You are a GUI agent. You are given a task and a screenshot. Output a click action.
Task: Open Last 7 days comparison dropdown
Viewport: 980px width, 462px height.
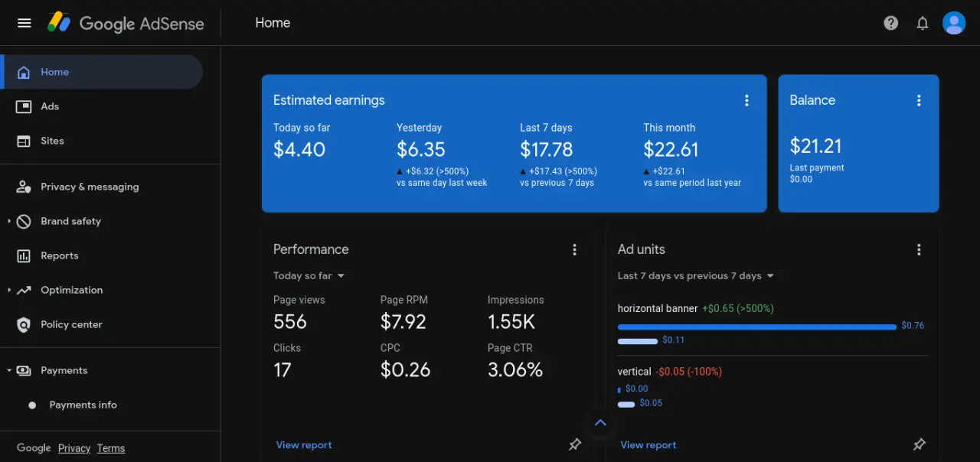tap(696, 275)
